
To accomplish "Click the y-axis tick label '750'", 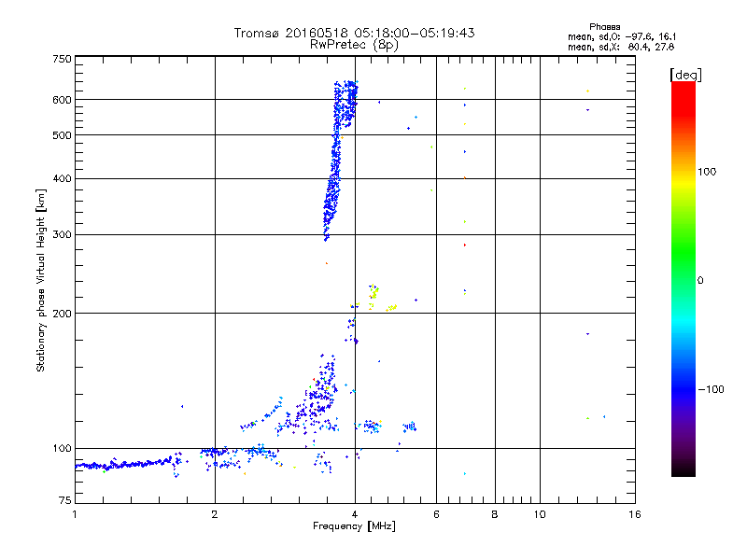I will 63,59.
